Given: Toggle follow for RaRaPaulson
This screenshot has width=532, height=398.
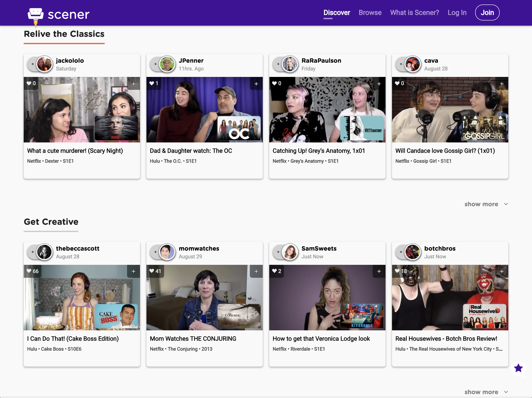Looking at the screenshot, I should [278, 64].
